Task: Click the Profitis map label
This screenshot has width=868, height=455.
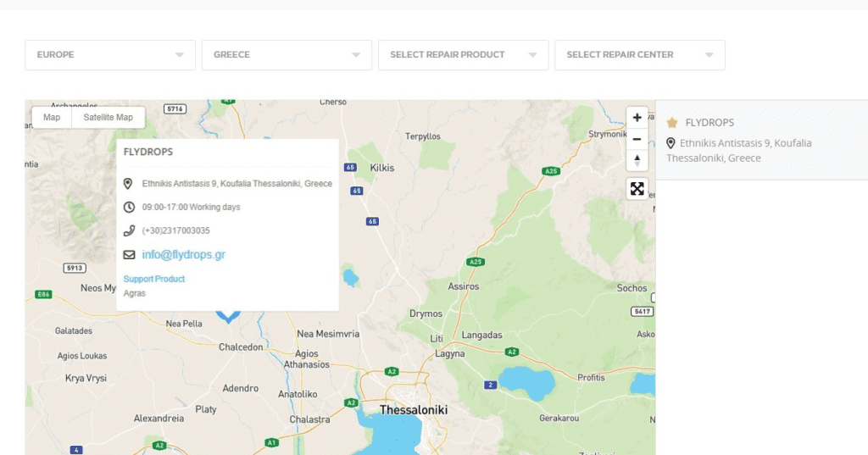Action: pos(591,378)
